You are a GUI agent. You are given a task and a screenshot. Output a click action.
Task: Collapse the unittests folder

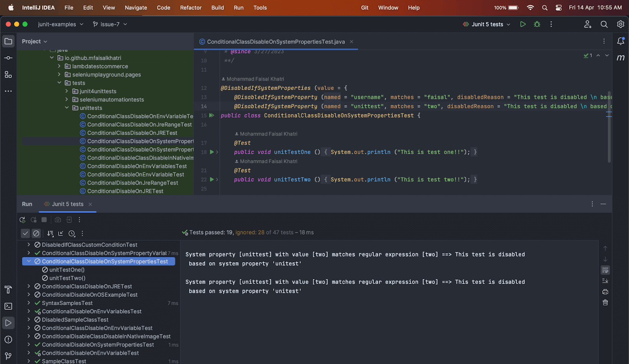[66, 108]
